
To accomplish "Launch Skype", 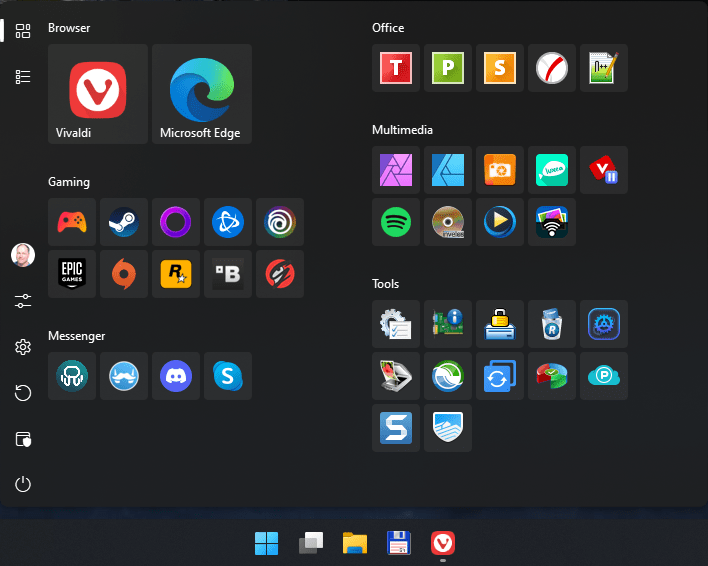I will [228, 376].
